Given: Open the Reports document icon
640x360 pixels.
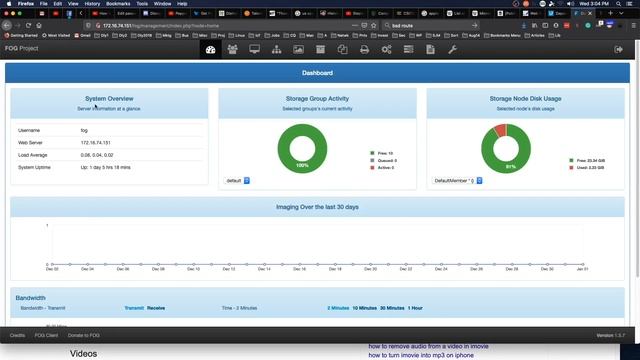Looking at the screenshot, I should [x=430, y=49].
